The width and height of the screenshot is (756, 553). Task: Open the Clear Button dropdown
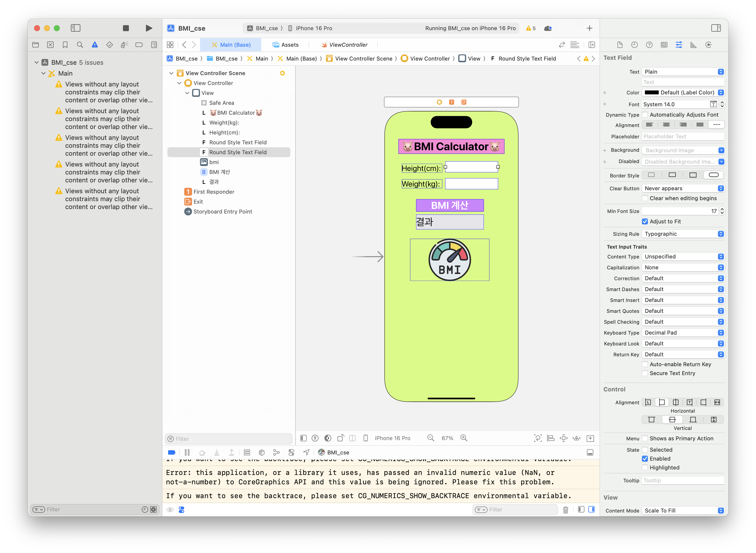[x=683, y=189]
